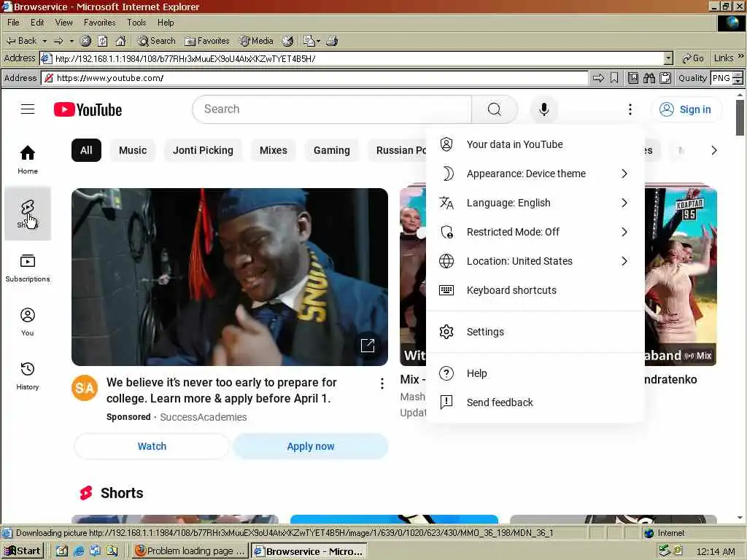Image resolution: width=747 pixels, height=560 pixels.
Task: Click IE History toolbar icon
Action: tap(287, 41)
